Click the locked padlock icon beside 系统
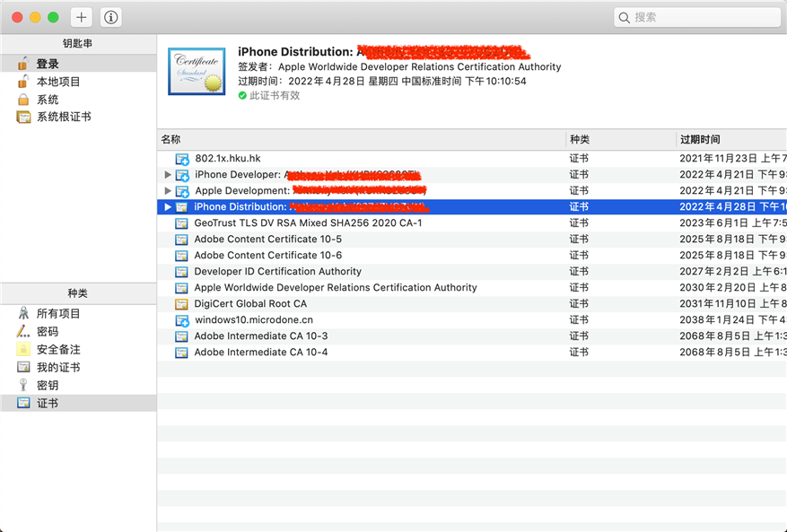 tap(23, 99)
